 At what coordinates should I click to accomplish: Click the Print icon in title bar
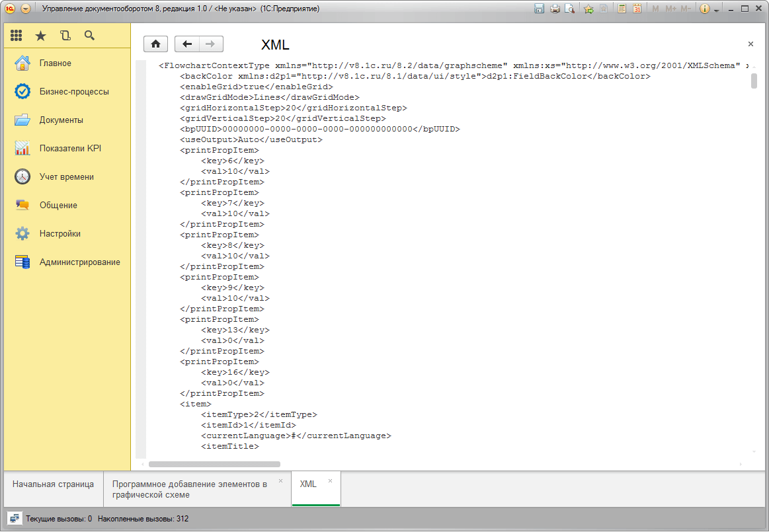point(555,9)
